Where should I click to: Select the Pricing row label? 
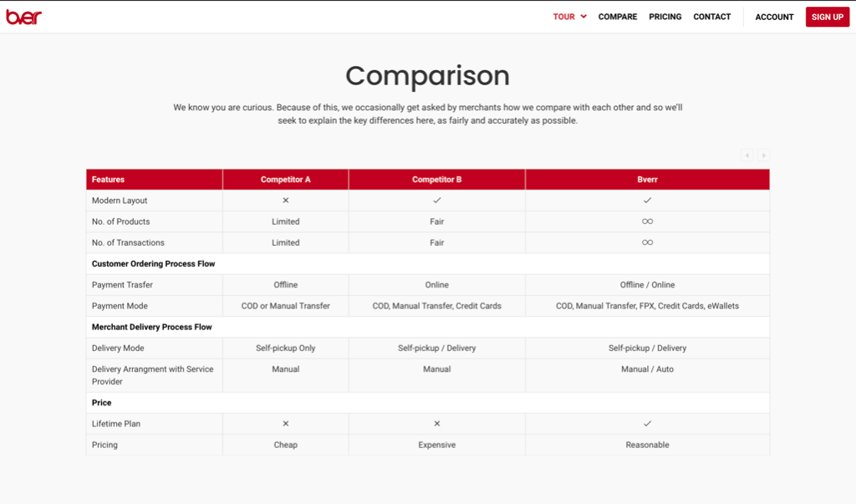pyautogui.click(x=104, y=445)
